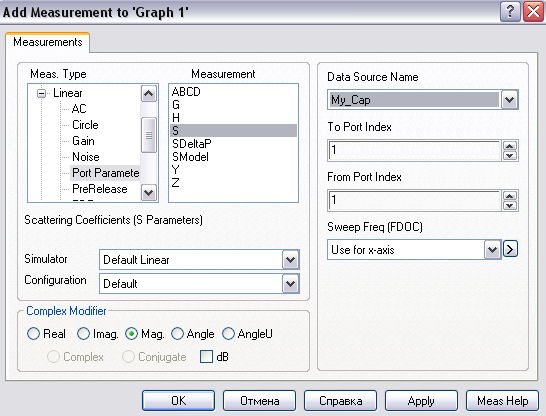Click the Meas. Type list down arrow
Viewport: 546px width, 416px height.
tap(149, 192)
